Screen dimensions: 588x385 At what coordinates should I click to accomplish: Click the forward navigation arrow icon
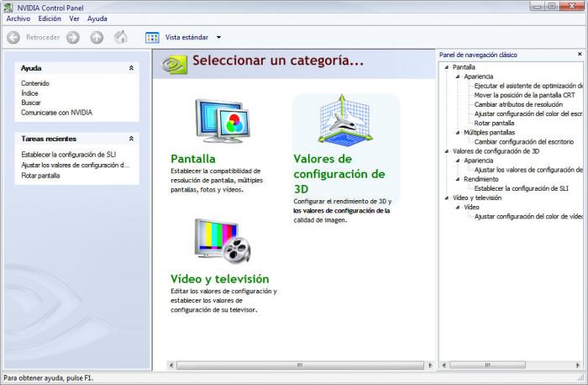(x=73, y=37)
